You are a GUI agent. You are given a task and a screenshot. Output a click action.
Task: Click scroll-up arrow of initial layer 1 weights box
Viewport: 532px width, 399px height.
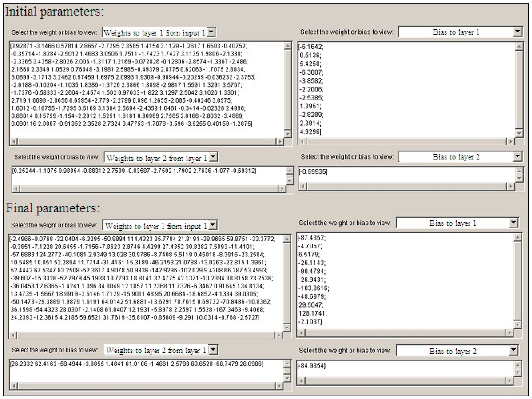288,46
